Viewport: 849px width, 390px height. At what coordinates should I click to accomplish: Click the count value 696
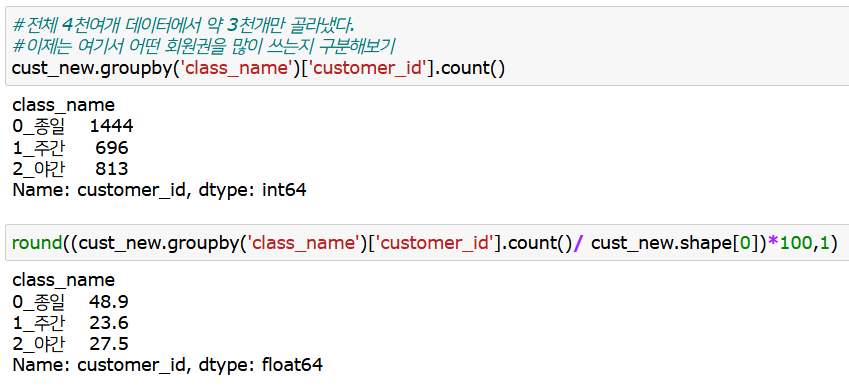112,147
